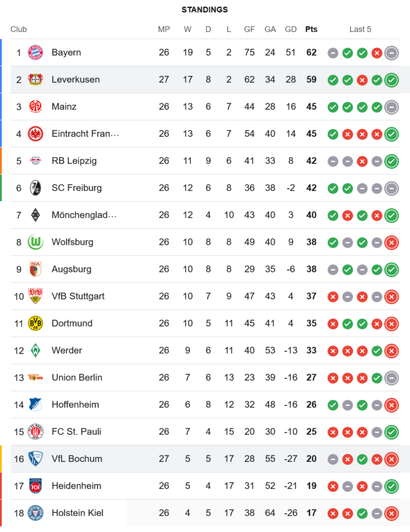Screen dimensions: 410x532
Task: Click the Eintracht Frankfurt eagle crest
Action: 35,134
